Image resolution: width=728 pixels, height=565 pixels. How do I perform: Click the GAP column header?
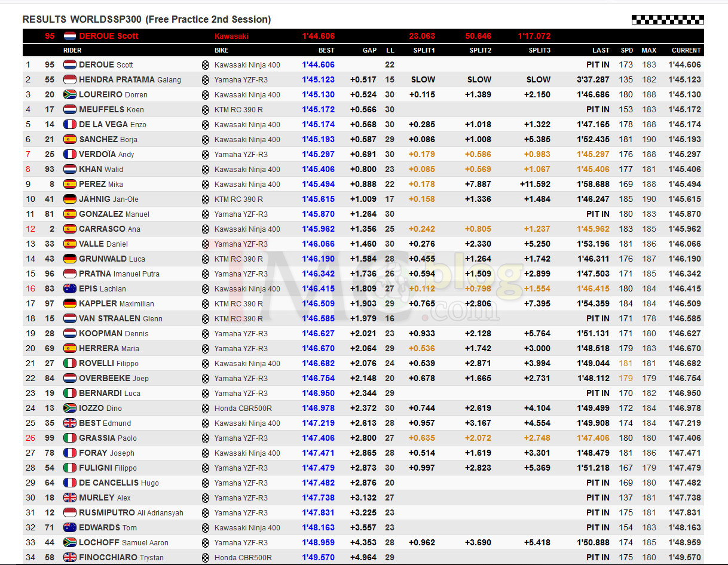tap(369, 51)
